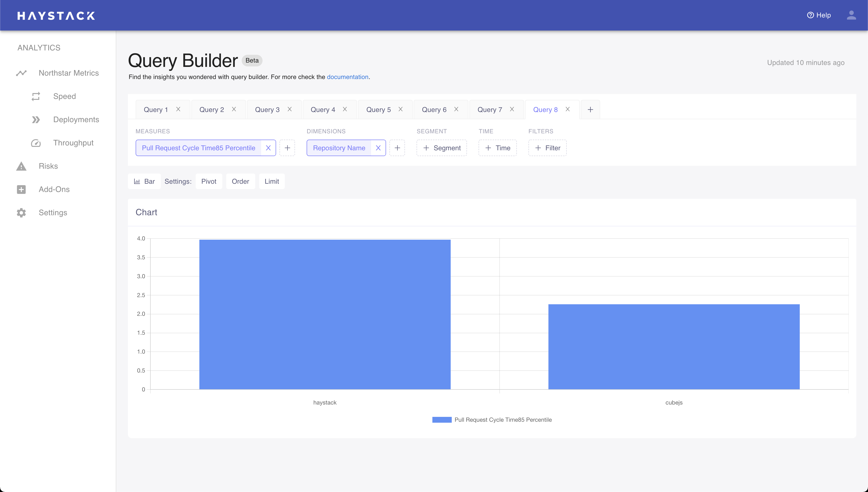Open Throughput gauge section
The width and height of the screenshot is (868, 492).
coord(73,143)
